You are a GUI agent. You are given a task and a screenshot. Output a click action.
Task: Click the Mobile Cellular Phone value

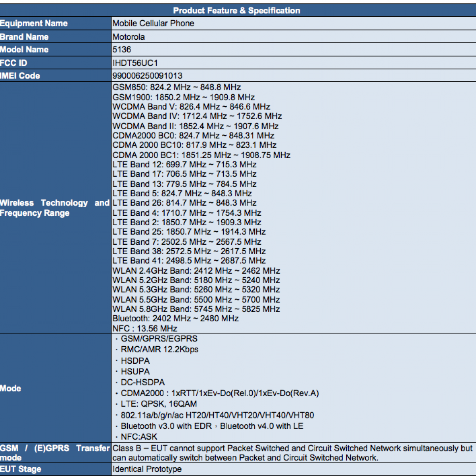coord(154,23)
